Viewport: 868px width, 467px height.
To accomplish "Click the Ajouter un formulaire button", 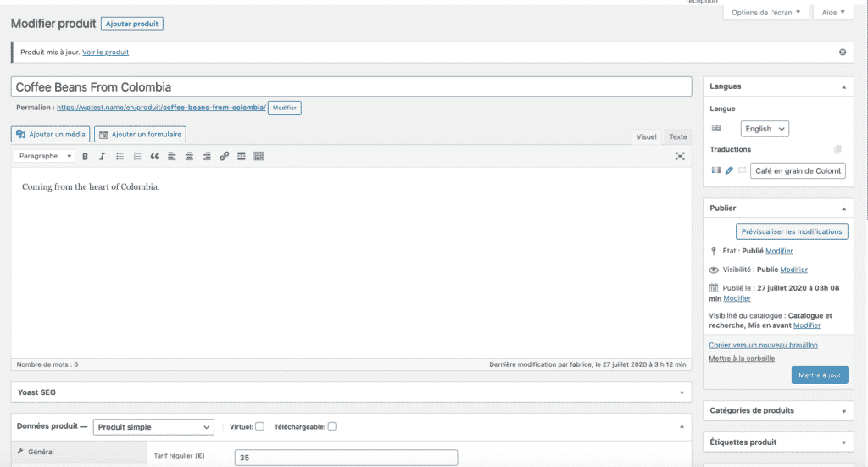I will (140, 135).
